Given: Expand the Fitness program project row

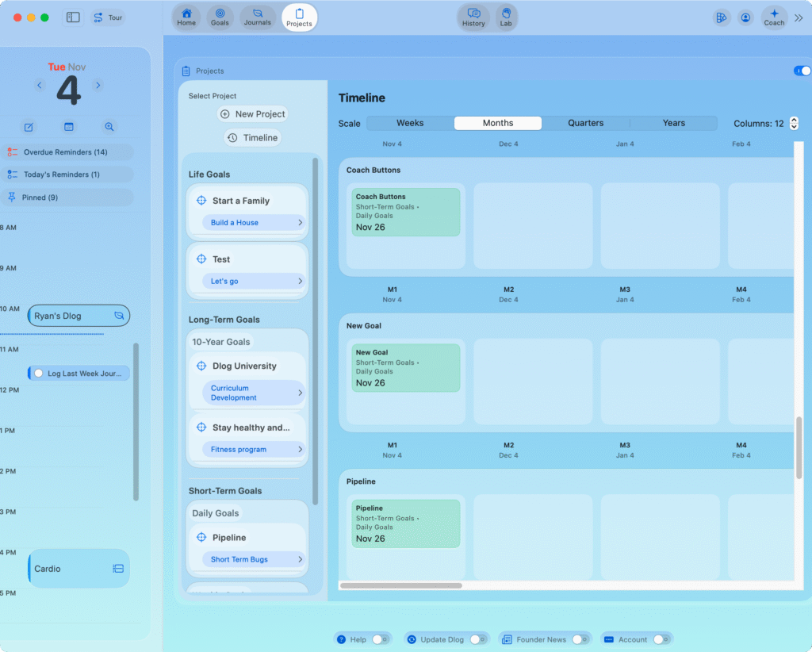Looking at the screenshot, I should (300, 450).
